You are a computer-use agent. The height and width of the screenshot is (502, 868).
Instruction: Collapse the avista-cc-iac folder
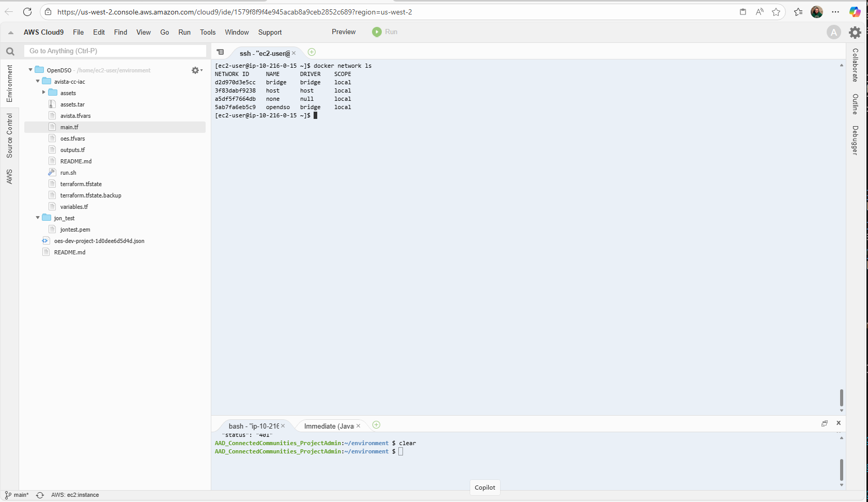[38, 81]
